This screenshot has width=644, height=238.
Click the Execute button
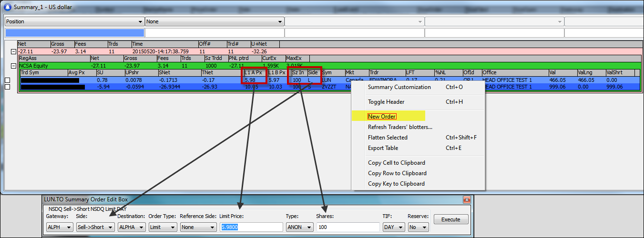click(x=450, y=219)
